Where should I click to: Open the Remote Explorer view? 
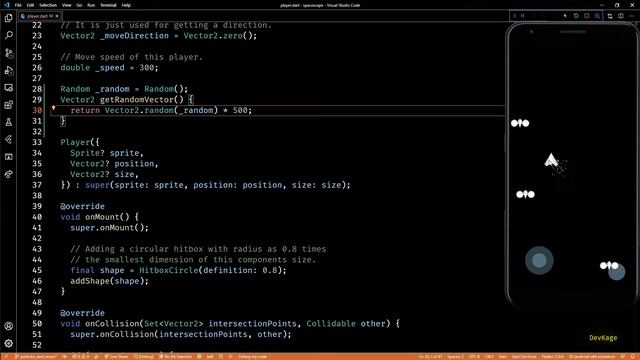point(9,88)
